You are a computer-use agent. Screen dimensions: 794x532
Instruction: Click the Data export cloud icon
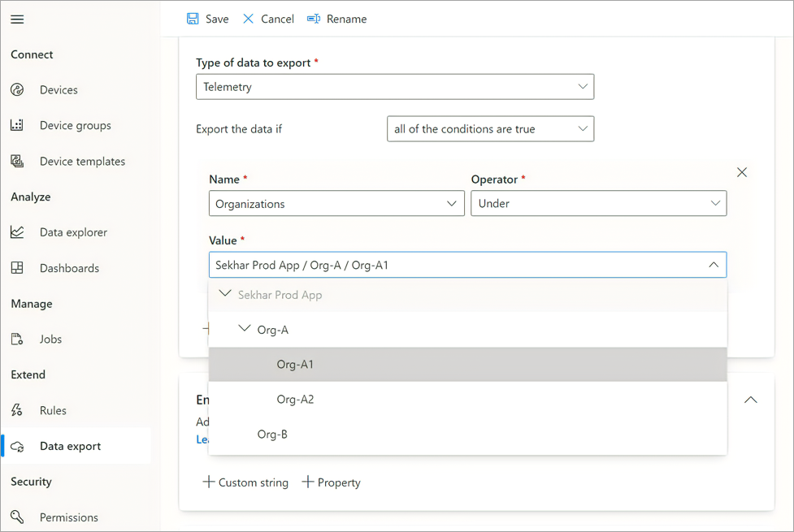[17, 446]
